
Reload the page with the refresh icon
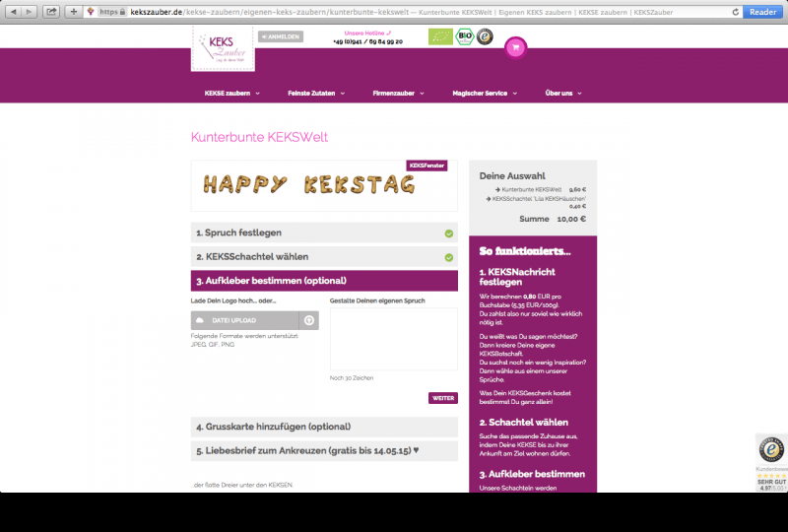coord(735,12)
